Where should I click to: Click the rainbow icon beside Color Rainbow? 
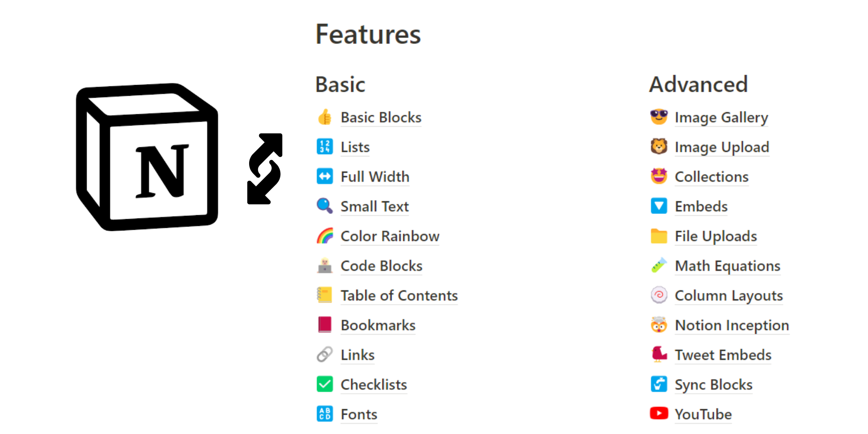[x=325, y=236]
